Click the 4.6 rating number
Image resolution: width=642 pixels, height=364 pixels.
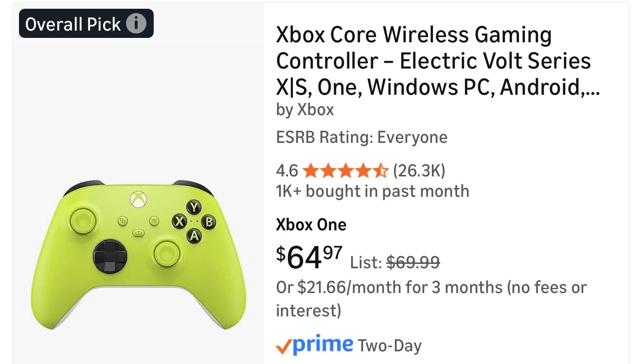coord(286,171)
